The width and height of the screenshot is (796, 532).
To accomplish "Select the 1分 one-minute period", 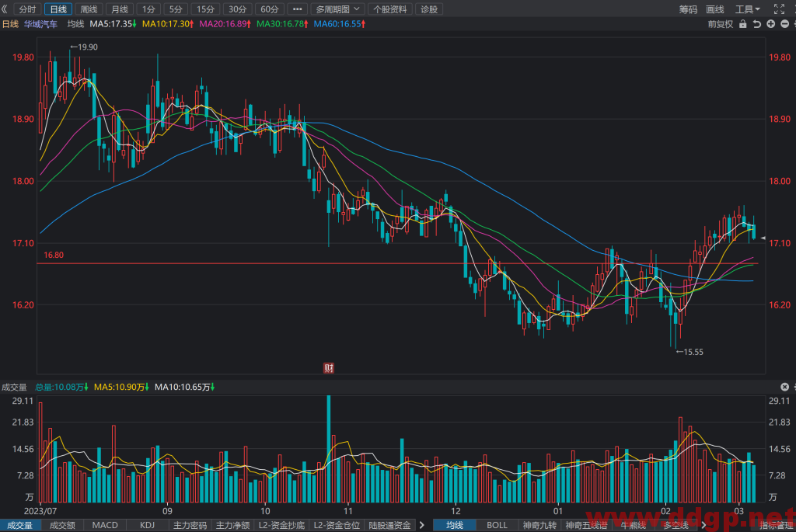I will [148, 9].
